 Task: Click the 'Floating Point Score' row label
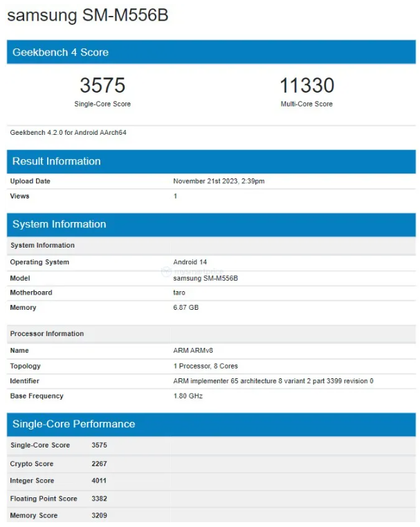click(44, 499)
